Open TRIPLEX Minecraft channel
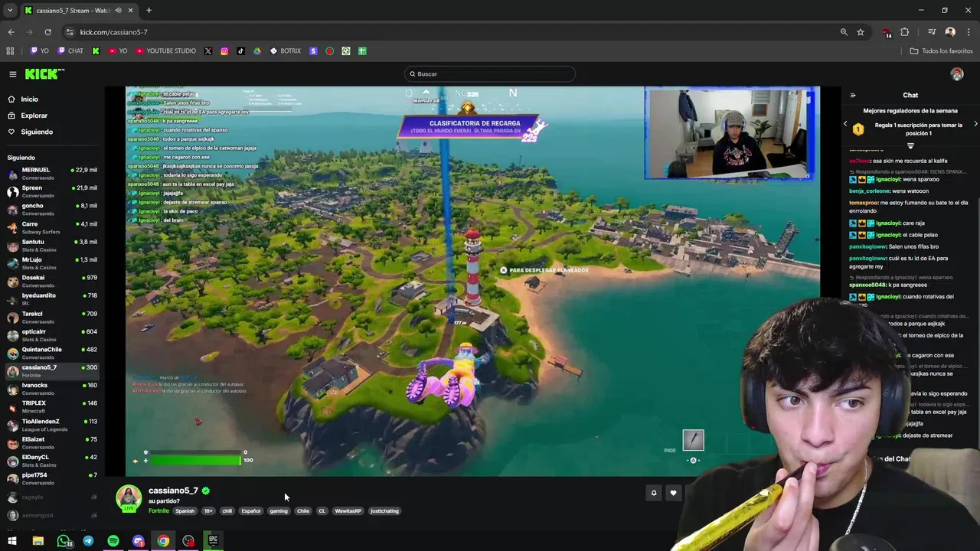Image resolution: width=980 pixels, height=551 pixels. coord(52,407)
